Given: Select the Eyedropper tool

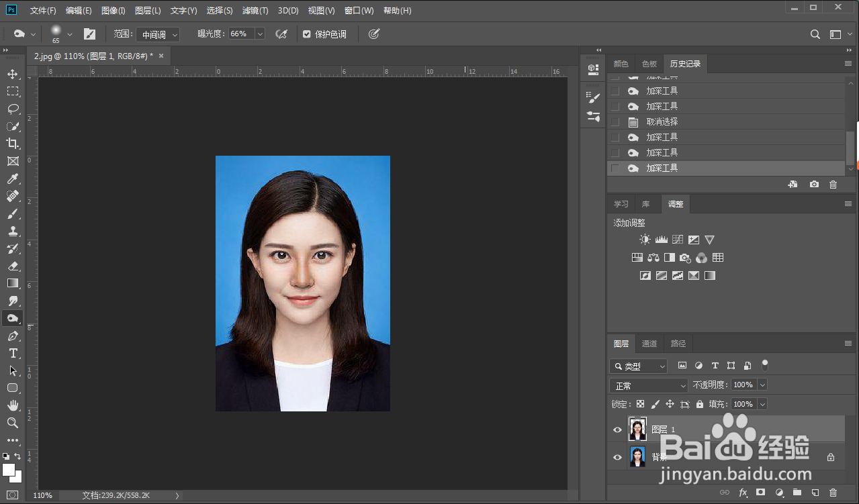Looking at the screenshot, I should pos(13,179).
